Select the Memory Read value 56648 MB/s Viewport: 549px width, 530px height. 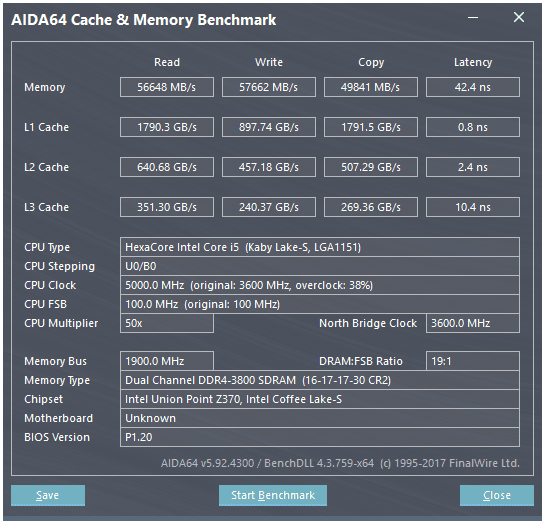click(167, 87)
